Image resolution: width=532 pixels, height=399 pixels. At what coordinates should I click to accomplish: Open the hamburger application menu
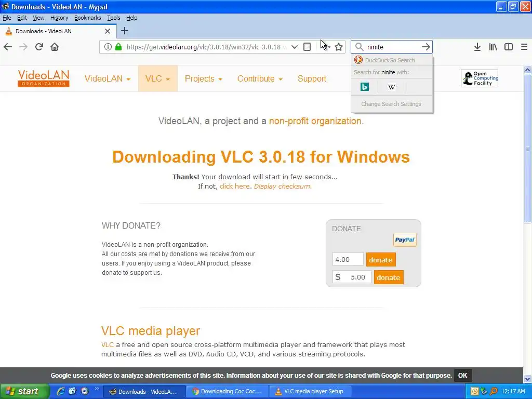pyautogui.click(x=524, y=47)
